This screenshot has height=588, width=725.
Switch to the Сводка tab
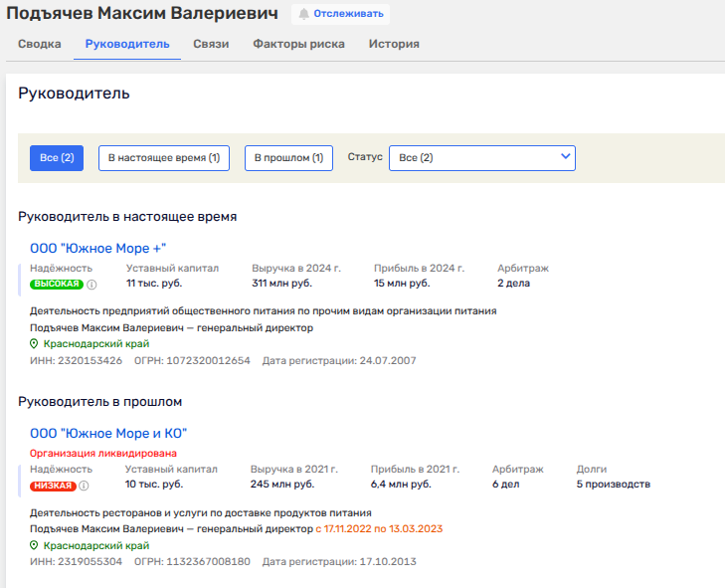point(40,44)
